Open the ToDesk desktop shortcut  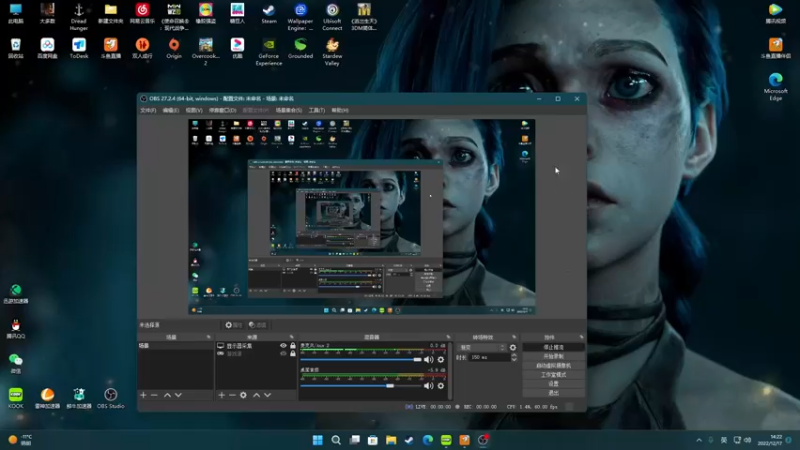coord(79,49)
